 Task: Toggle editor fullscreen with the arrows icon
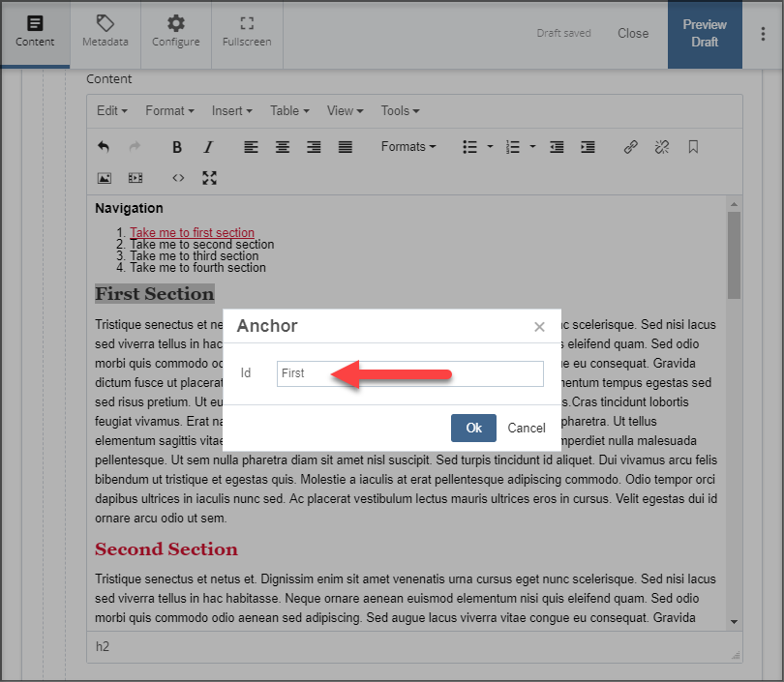click(x=209, y=178)
